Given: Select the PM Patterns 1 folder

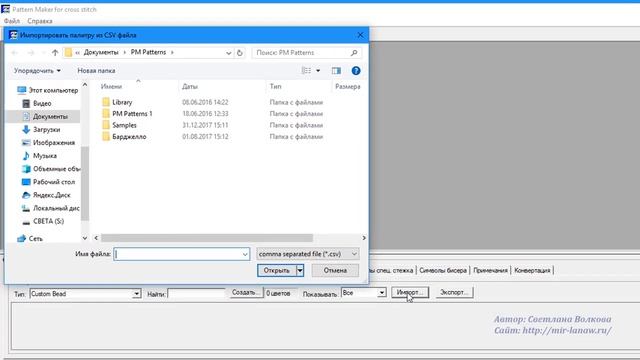Looking at the screenshot, I should pos(127,113).
